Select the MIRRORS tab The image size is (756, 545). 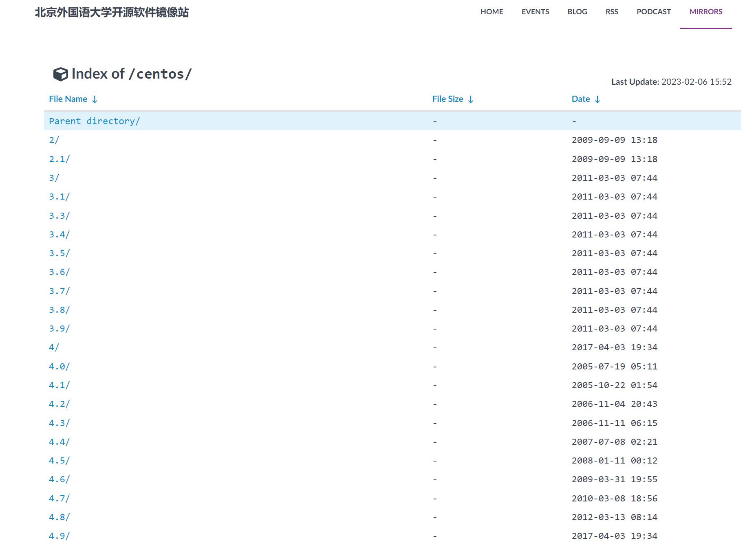click(706, 12)
